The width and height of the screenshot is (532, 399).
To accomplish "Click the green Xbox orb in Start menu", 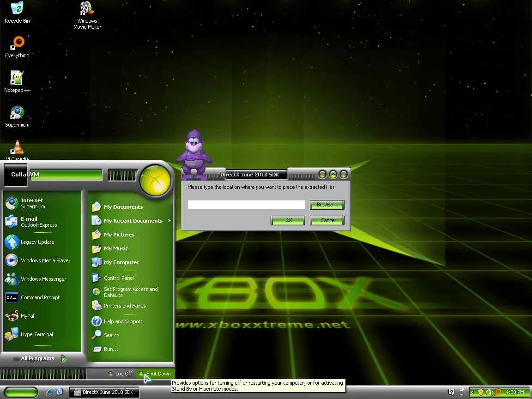I will (155, 181).
